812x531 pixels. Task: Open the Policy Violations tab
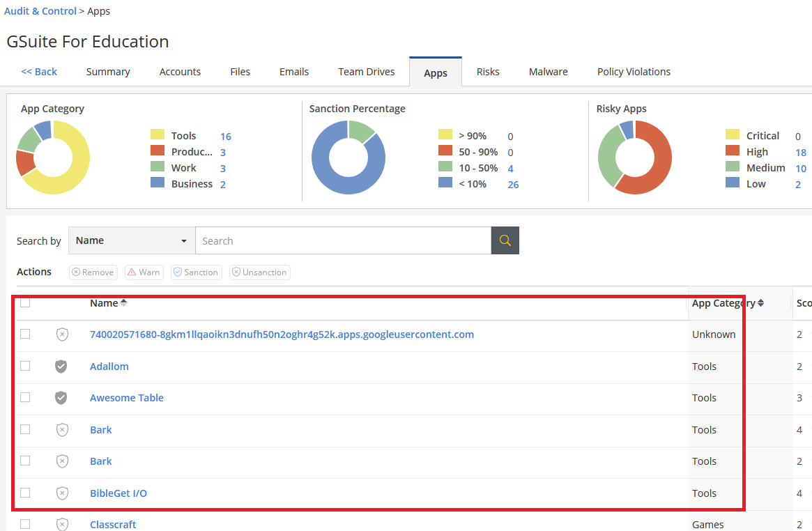point(634,72)
